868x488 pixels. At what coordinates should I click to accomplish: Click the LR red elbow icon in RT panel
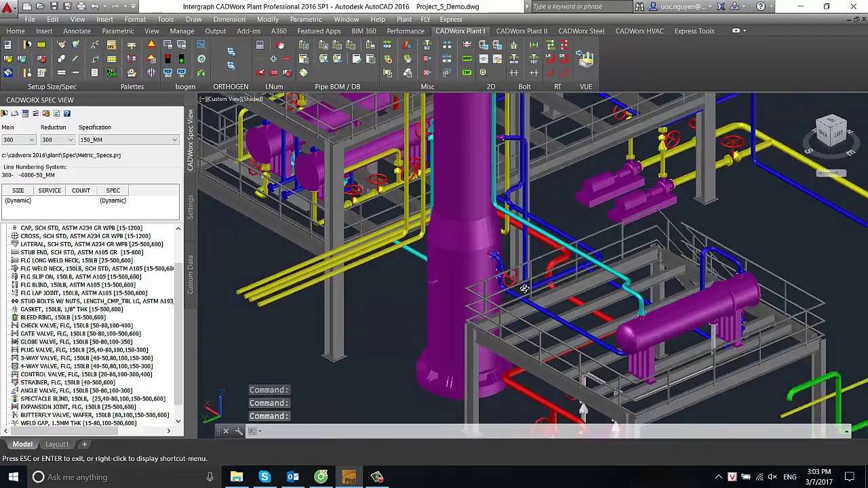[x=550, y=58]
